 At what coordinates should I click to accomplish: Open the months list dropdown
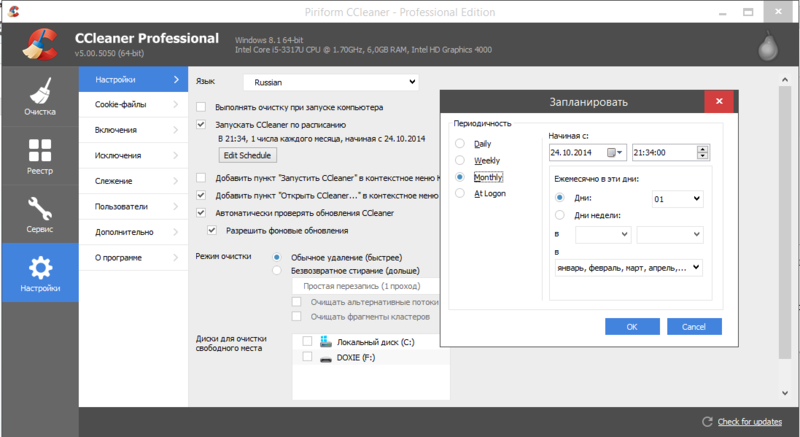(x=629, y=268)
